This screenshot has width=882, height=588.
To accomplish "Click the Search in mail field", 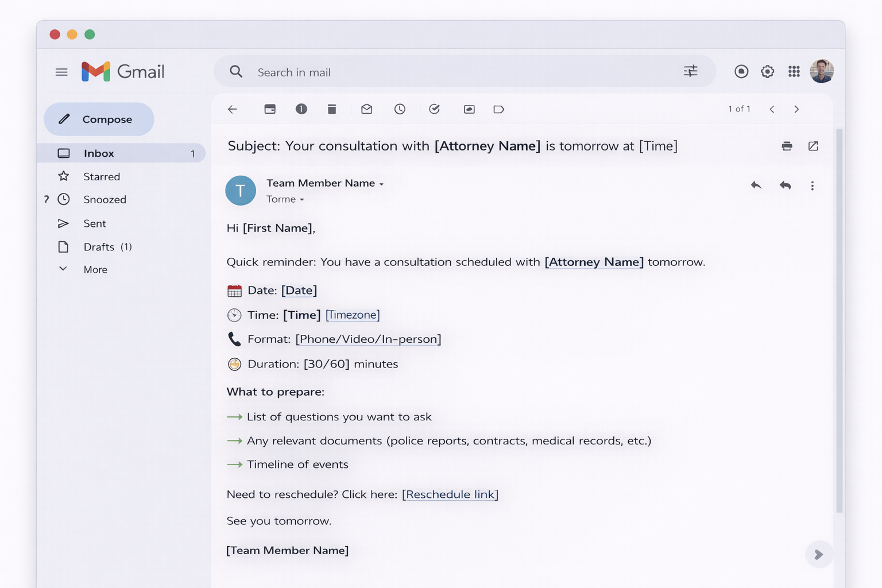I will 448,72.
